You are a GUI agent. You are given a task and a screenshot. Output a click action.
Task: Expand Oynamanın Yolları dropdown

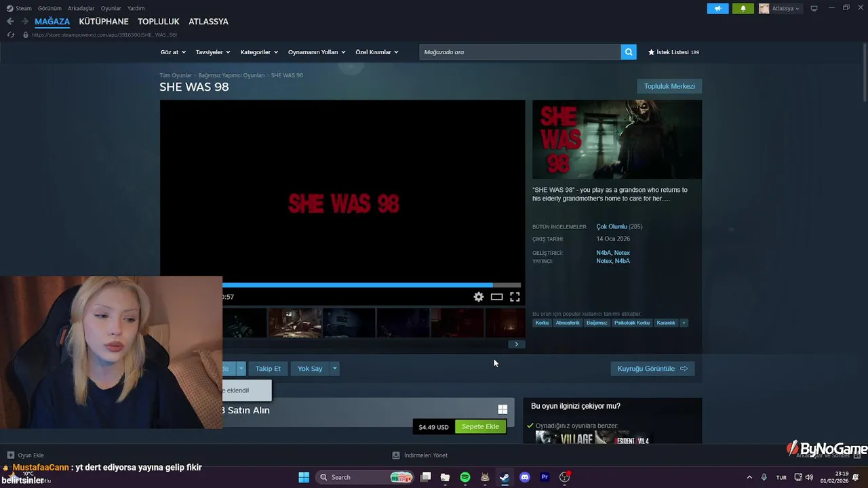pyautogui.click(x=317, y=52)
